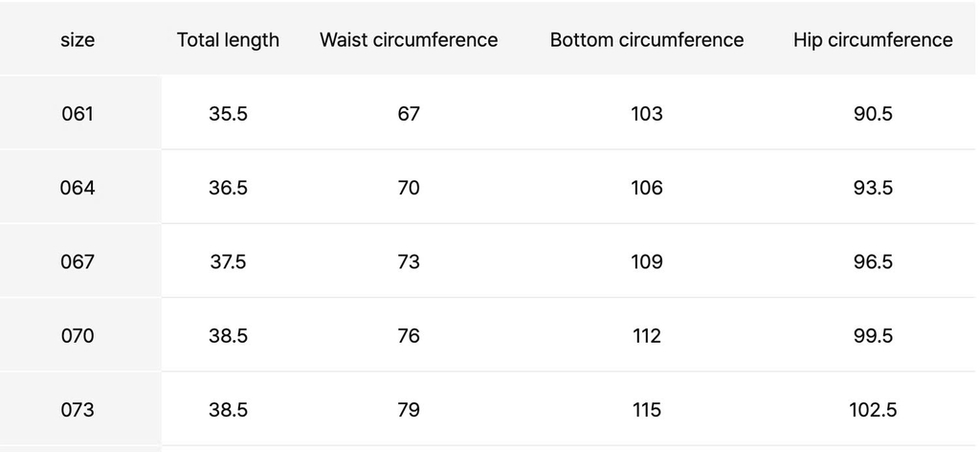The image size is (980, 452).
Task: Click the 'Hip circumference' header
Action: [873, 40]
